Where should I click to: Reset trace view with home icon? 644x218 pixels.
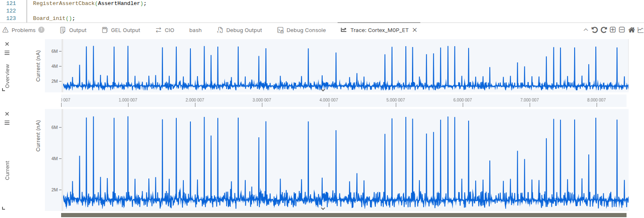click(632, 30)
